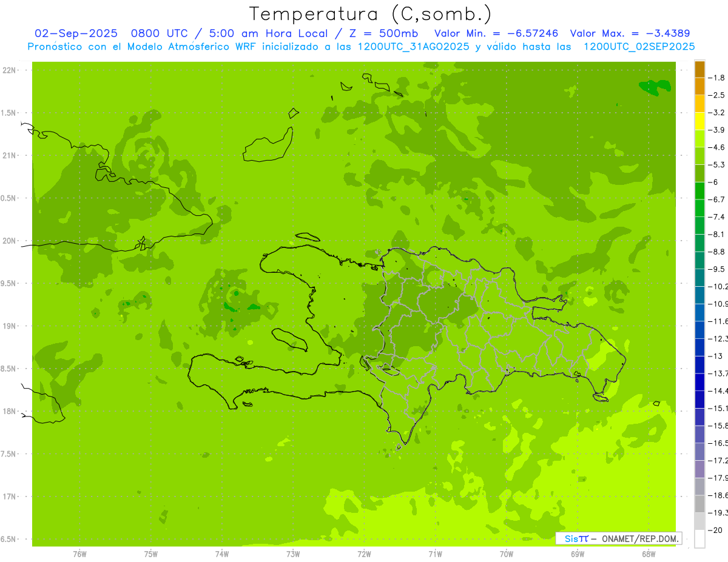Pick the yellow swatch between -3.2 and -3.9

point(699,121)
